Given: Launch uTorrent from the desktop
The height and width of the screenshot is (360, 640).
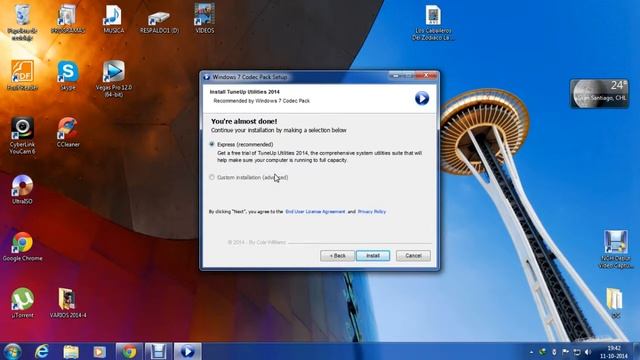Looking at the screenshot, I should coord(22,303).
